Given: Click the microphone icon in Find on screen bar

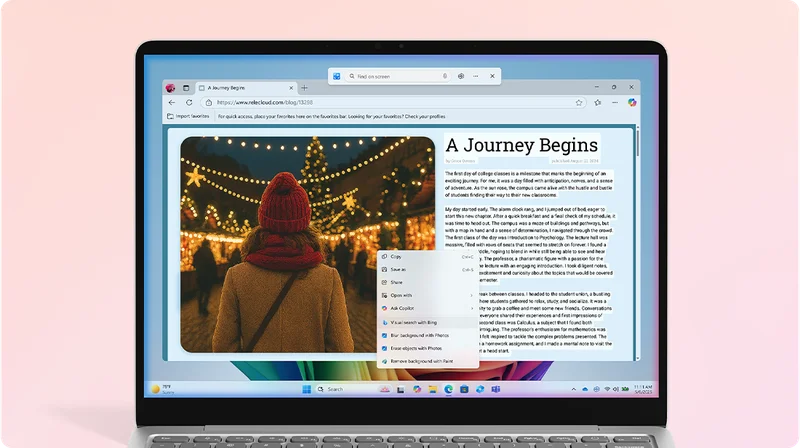Looking at the screenshot, I should (x=445, y=77).
